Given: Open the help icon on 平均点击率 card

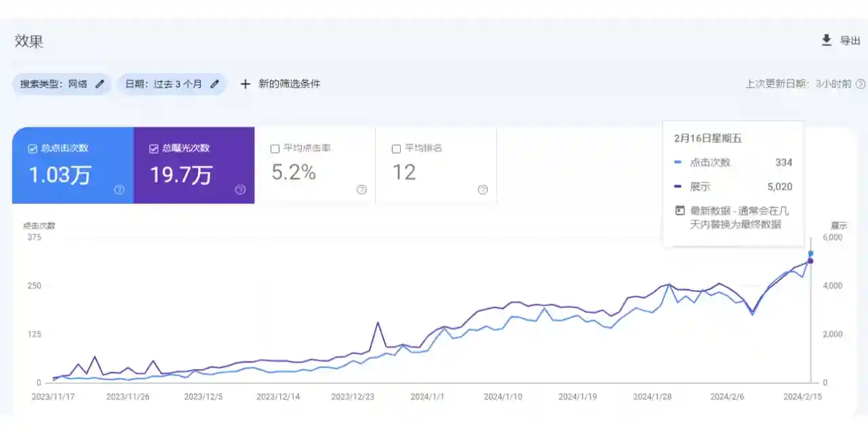Looking at the screenshot, I should tap(361, 190).
